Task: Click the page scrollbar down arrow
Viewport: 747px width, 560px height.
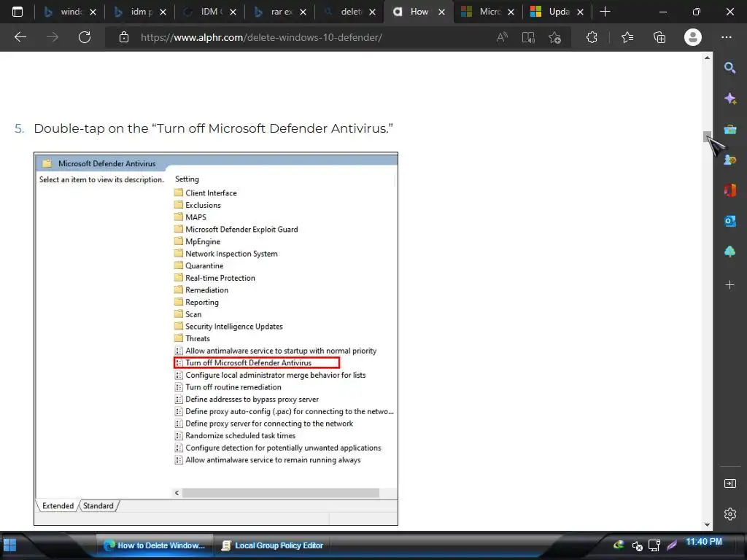Action: pos(707,525)
